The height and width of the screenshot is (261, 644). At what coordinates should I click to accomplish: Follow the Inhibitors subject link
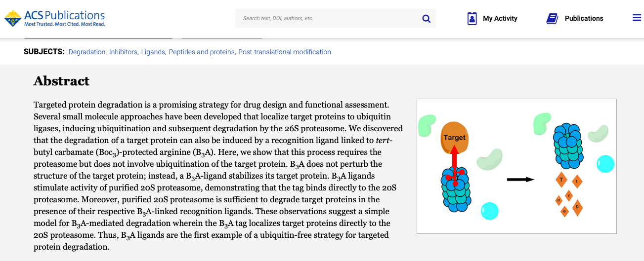(x=123, y=52)
